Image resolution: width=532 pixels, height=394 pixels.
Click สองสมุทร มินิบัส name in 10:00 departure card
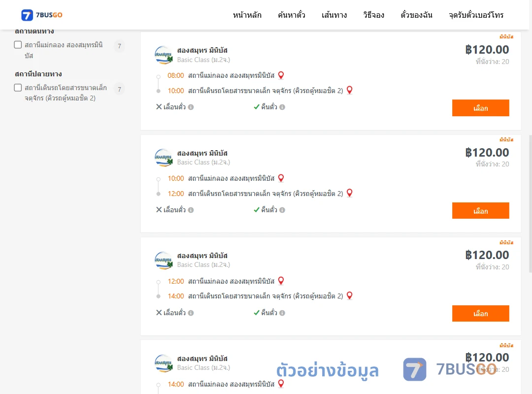(x=202, y=153)
